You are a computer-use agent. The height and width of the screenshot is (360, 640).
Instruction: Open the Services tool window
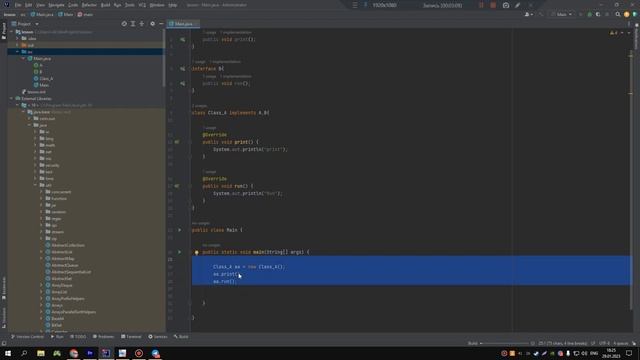point(158,337)
